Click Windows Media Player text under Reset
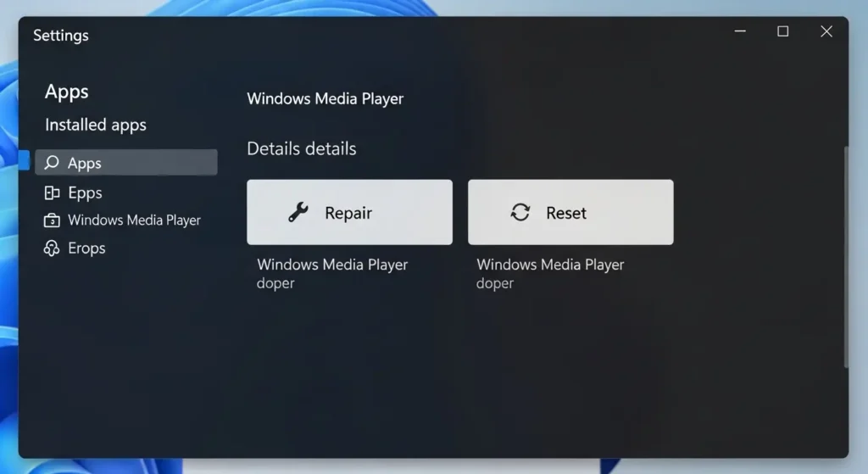The image size is (868, 474). click(x=550, y=265)
